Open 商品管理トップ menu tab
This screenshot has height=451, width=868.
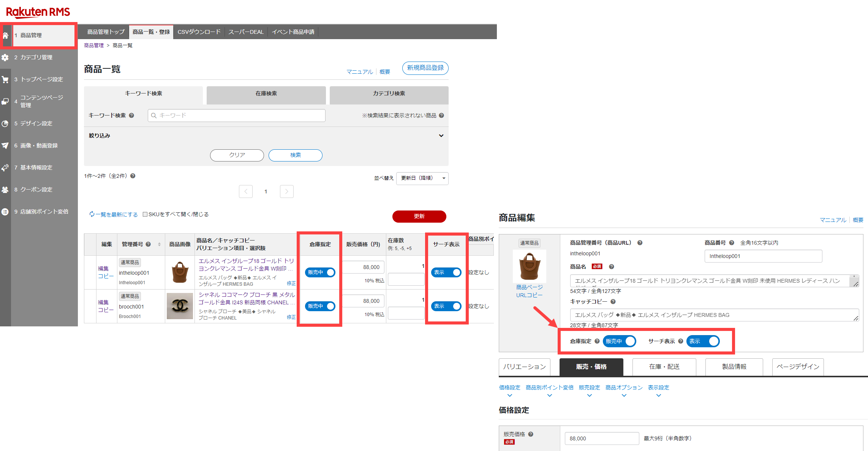point(106,32)
